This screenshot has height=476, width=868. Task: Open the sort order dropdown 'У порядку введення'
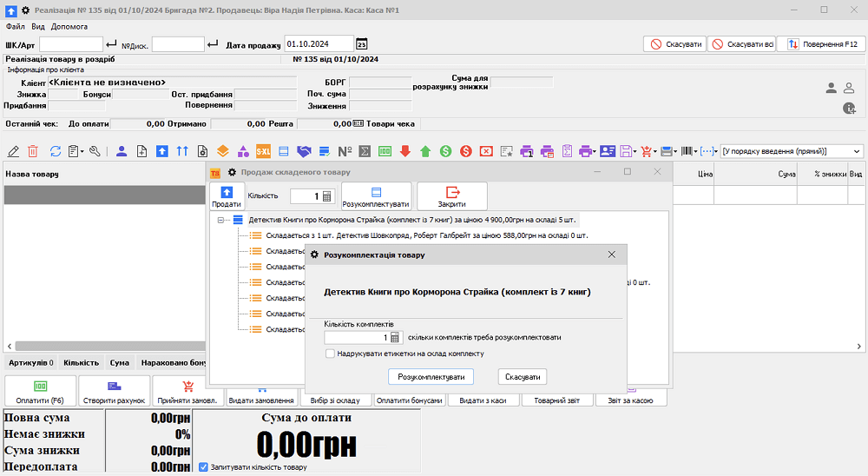pos(856,151)
